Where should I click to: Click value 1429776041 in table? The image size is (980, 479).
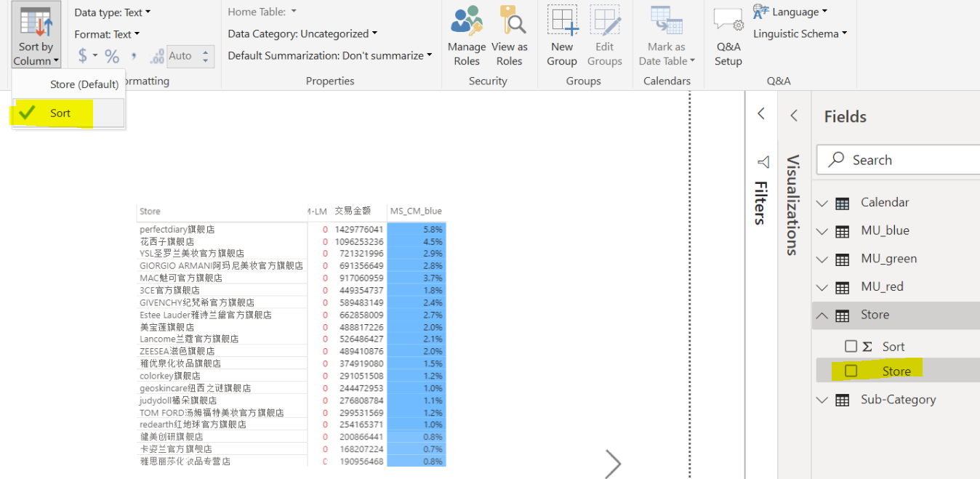[x=359, y=229]
